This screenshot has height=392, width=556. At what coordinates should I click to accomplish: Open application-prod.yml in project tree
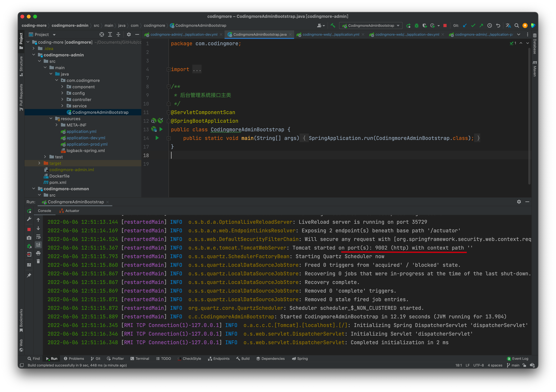click(87, 144)
